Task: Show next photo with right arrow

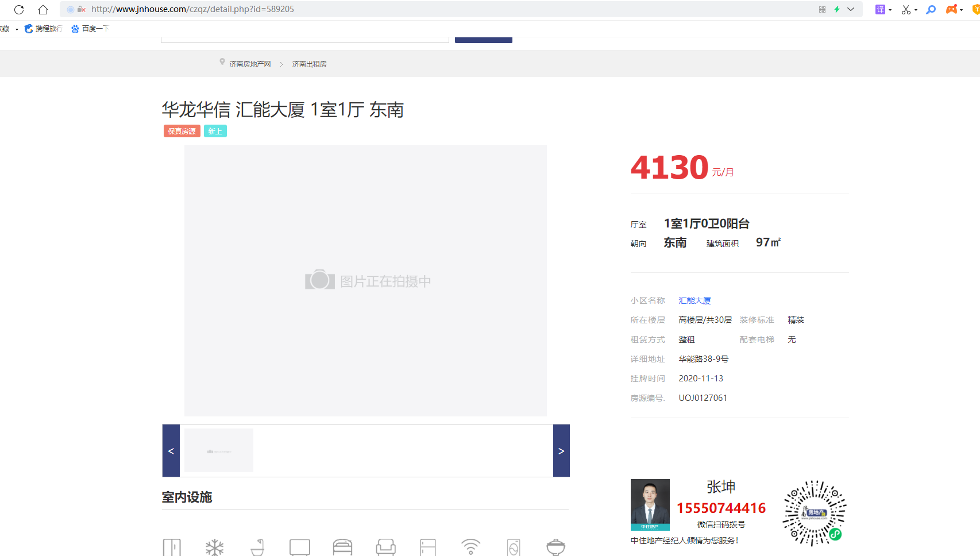Action: click(561, 451)
